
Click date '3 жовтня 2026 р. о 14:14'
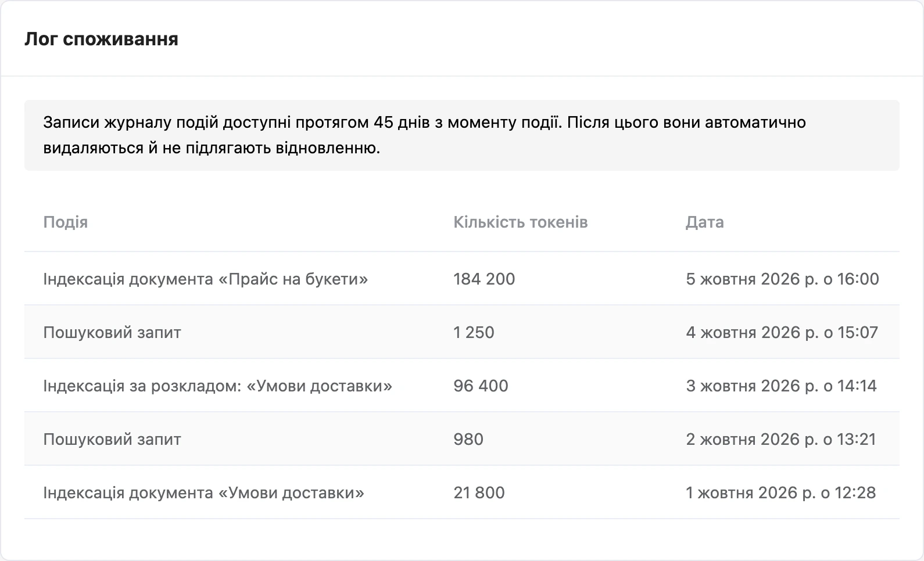pyautogui.click(x=781, y=386)
